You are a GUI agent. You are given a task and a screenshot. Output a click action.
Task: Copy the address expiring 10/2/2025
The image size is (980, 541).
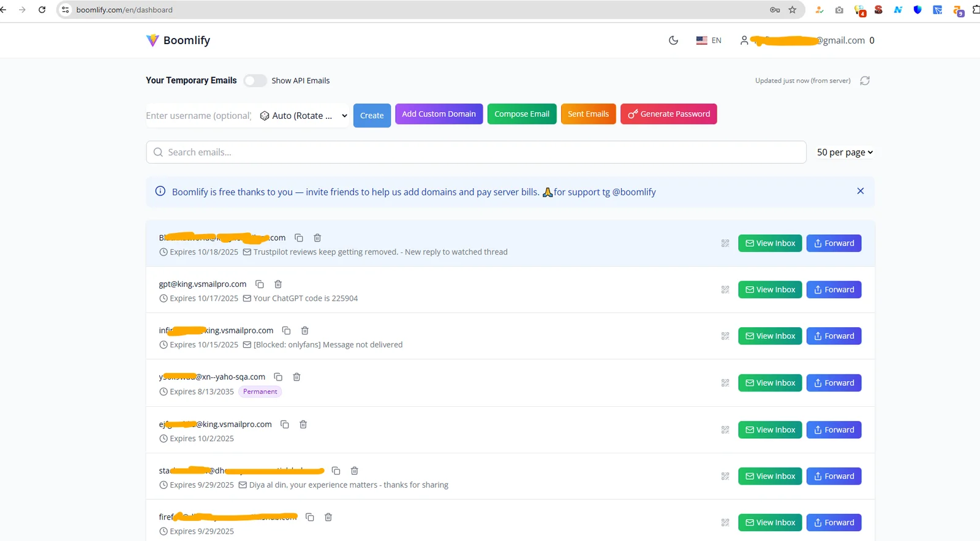tap(285, 425)
